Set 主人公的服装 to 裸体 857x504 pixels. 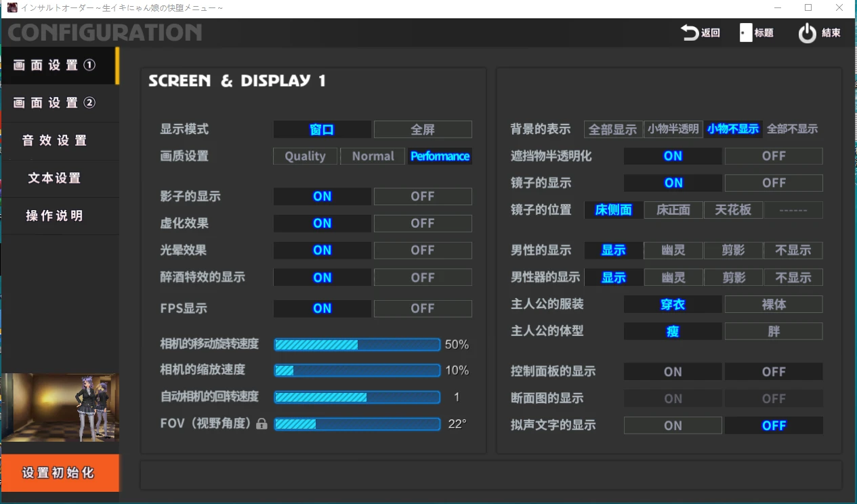(x=773, y=303)
